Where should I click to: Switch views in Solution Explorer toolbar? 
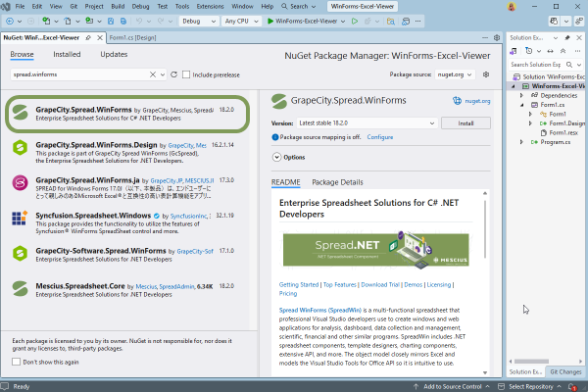click(514, 51)
